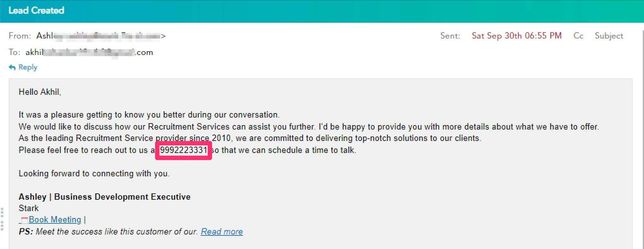Click the Stark company name
The height and width of the screenshot is (249, 644).
pos(28,208)
